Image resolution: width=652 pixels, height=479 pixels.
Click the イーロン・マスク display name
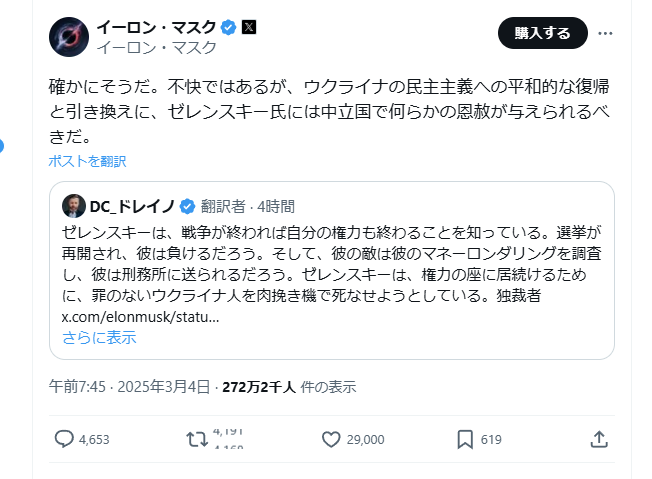(x=157, y=27)
